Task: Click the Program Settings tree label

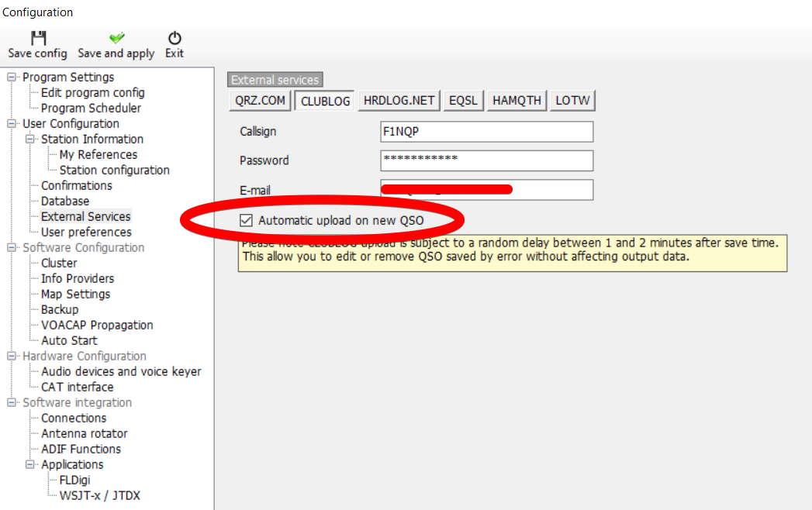Action: (x=68, y=78)
